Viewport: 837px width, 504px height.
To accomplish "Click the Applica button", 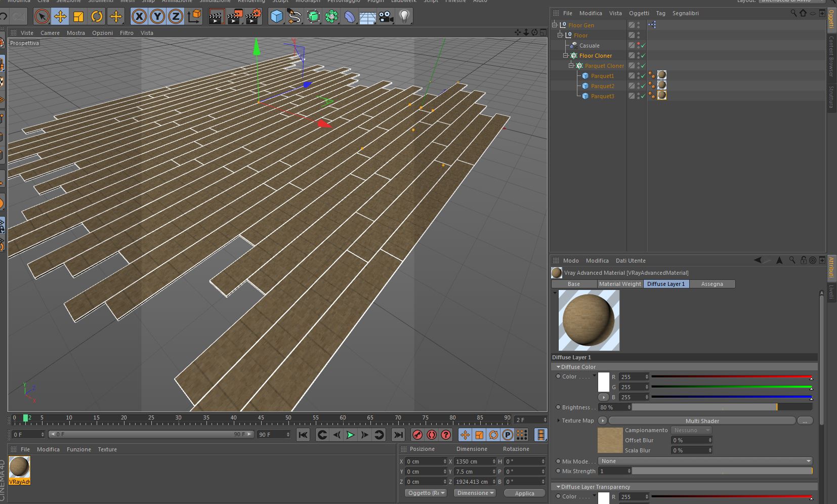I will tap(524, 493).
